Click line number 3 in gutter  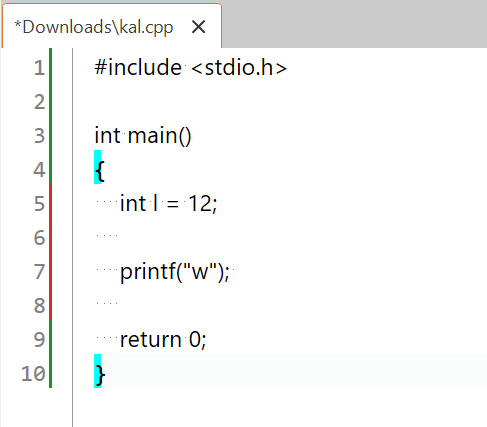coord(39,136)
